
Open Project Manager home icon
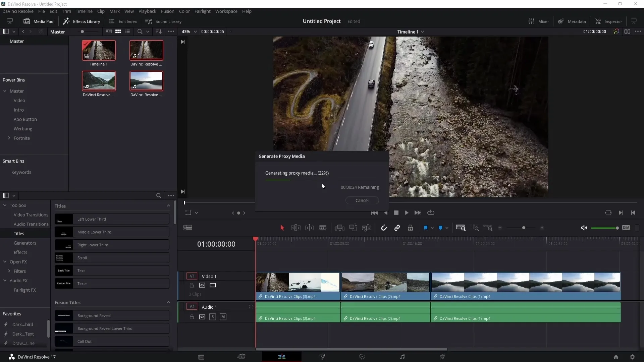coord(616,357)
